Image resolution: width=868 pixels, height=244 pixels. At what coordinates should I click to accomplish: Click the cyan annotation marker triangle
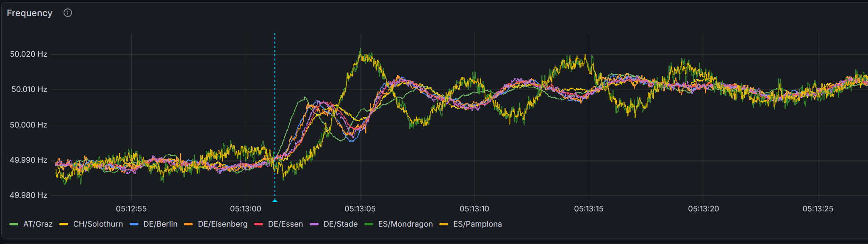[x=275, y=200]
